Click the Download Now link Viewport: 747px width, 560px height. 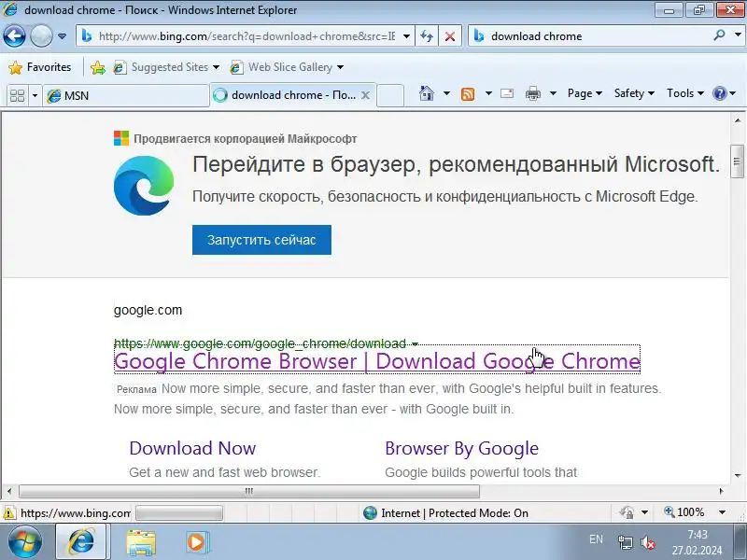[192, 448]
